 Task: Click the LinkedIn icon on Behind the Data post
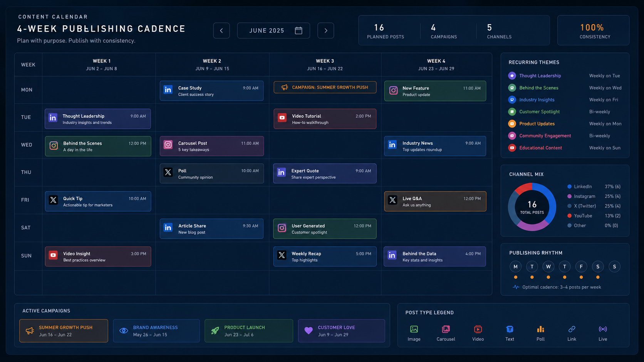(x=392, y=255)
